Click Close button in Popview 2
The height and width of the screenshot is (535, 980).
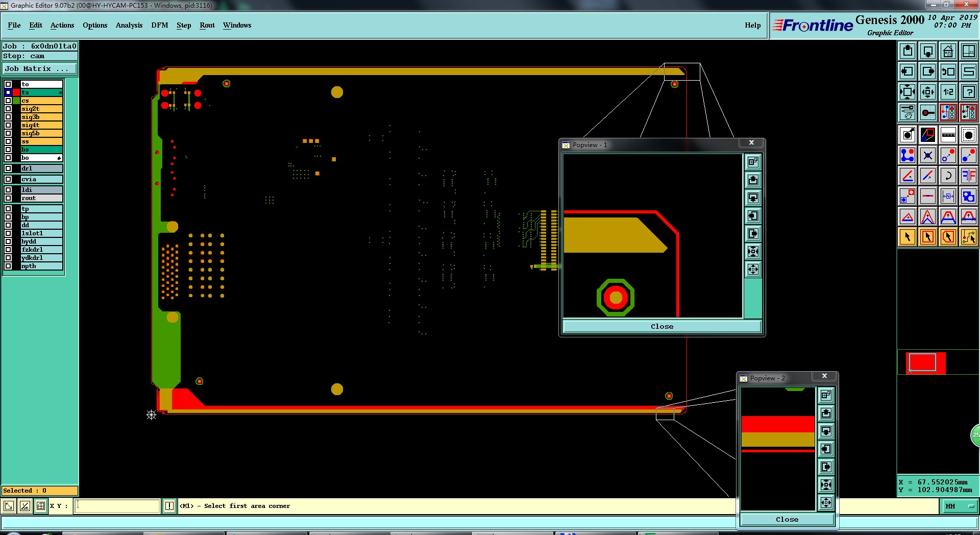tap(787, 519)
